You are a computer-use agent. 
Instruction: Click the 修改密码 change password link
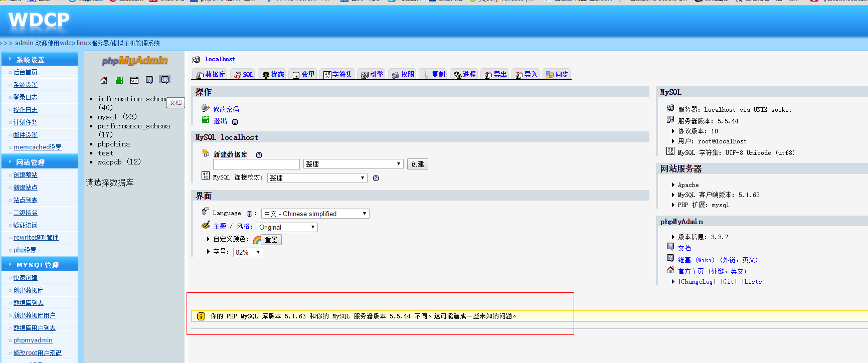226,109
